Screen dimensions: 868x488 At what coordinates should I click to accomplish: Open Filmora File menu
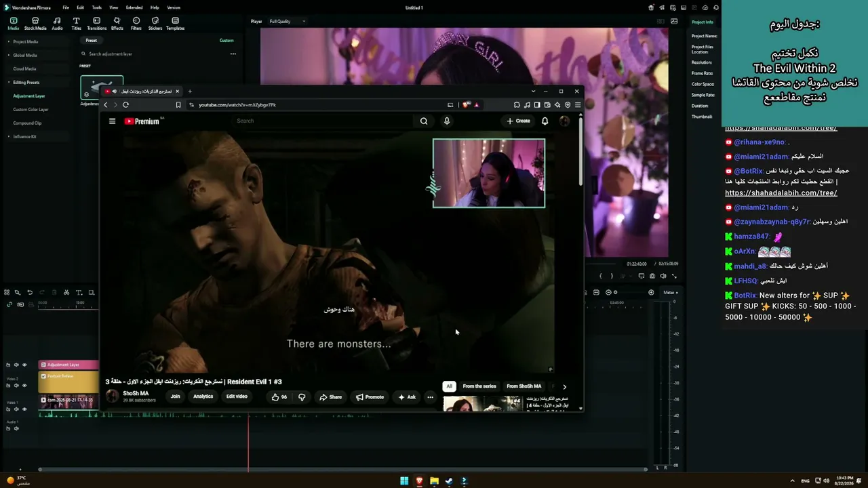click(66, 7)
